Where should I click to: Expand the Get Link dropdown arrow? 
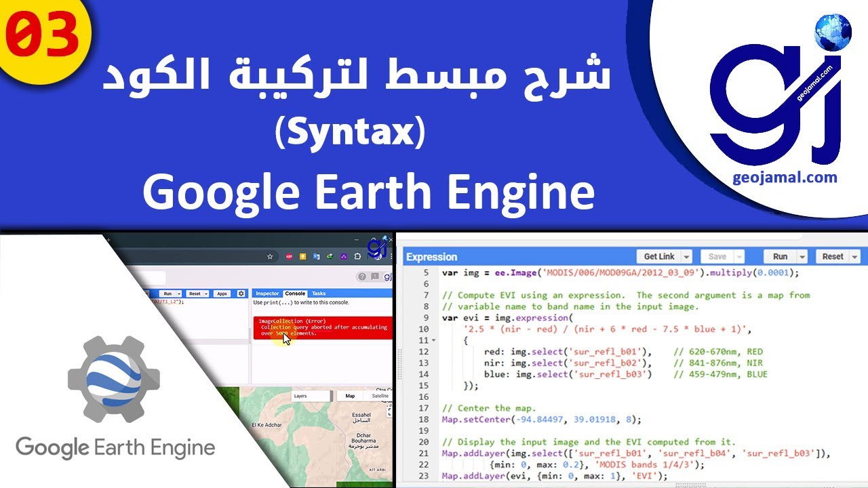(x=686, y=257)
